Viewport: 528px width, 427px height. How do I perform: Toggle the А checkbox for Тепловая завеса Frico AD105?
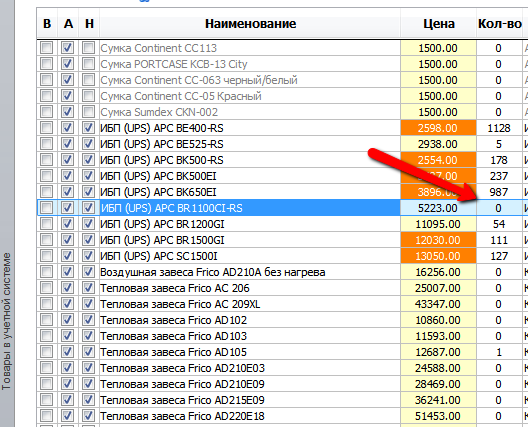pos(67,352)
